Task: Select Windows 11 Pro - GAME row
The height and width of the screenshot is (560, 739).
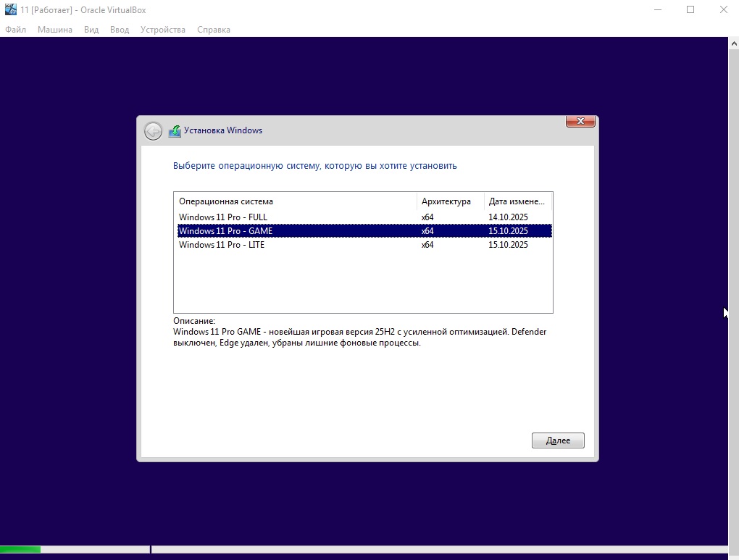Action: click(364, 231)
